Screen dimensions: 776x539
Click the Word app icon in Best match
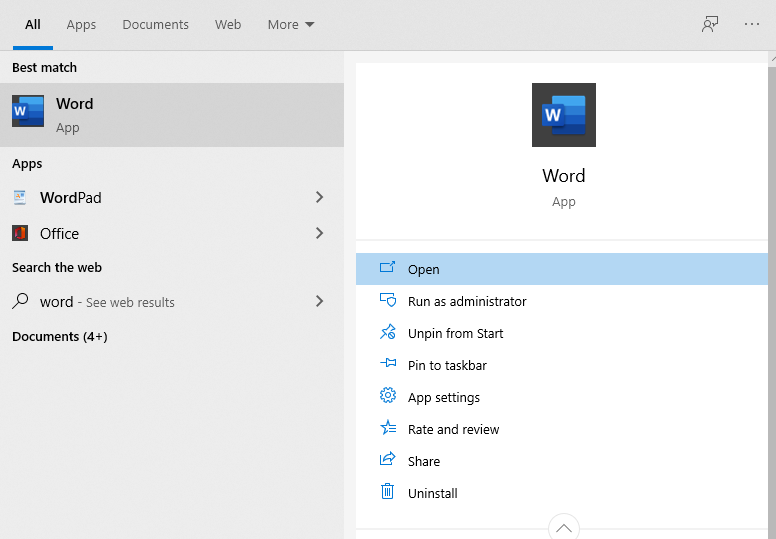click(x=28, y=111)
